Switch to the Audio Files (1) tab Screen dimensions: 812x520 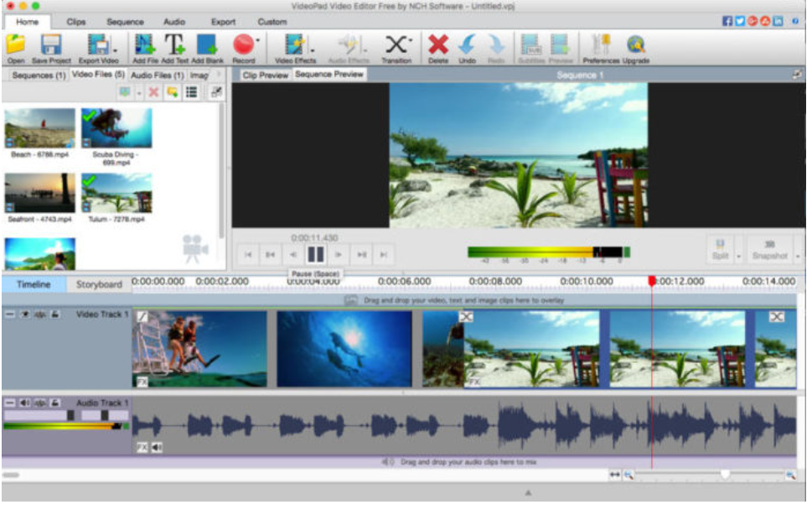[159, 75]
